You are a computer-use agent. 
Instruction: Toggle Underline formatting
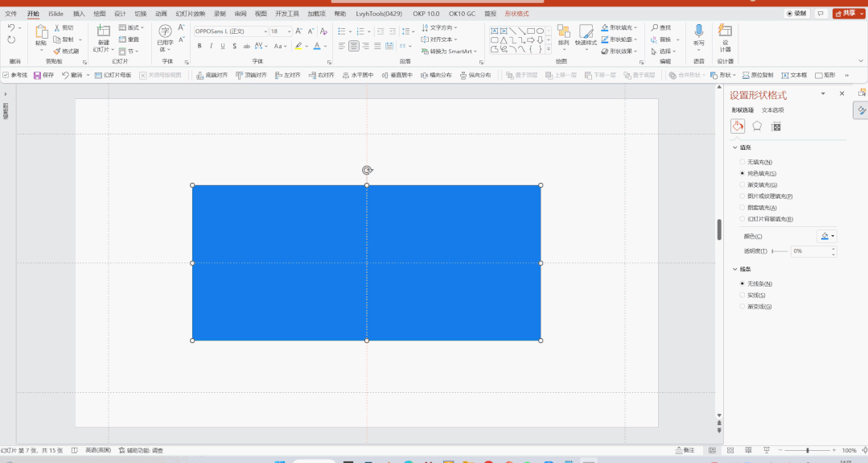223,47
